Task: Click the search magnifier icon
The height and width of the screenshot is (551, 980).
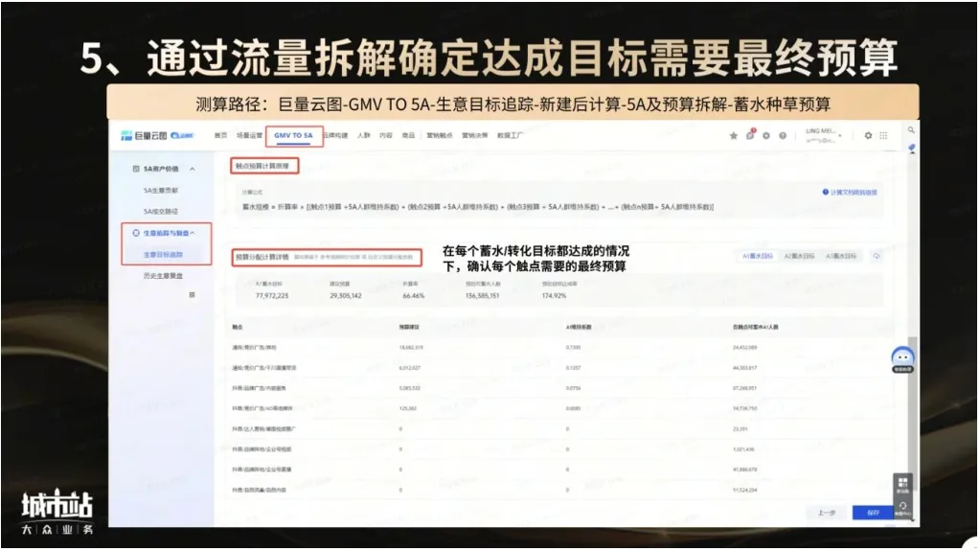Action: (911, 130)
